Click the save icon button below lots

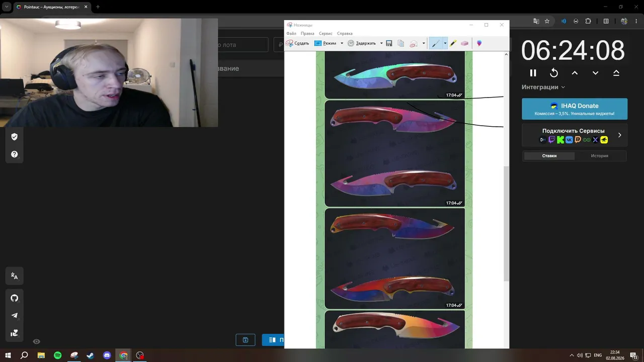click(x=246, y=340)
